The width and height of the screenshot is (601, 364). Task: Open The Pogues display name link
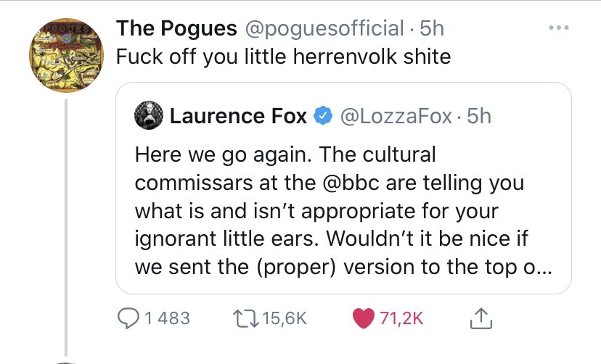coord(176,28)
